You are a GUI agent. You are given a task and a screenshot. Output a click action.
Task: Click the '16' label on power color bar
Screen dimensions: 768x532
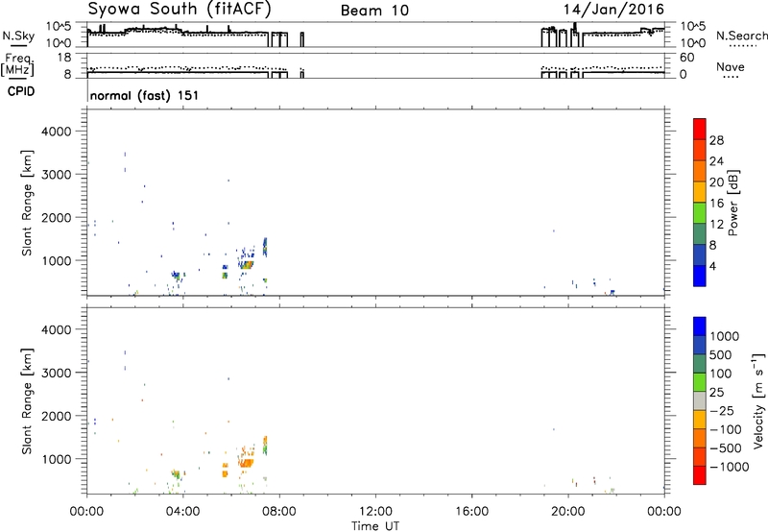coord(716,204)
